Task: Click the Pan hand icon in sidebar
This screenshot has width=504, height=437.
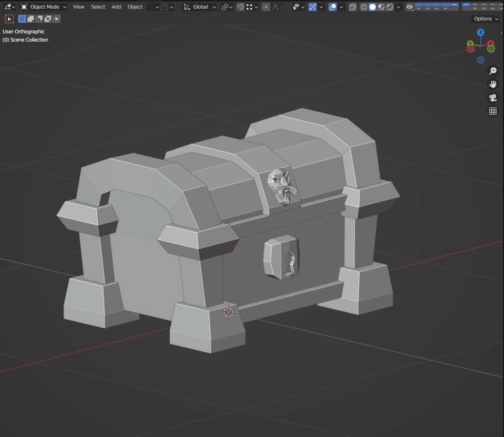Action: tap(493, 84)
